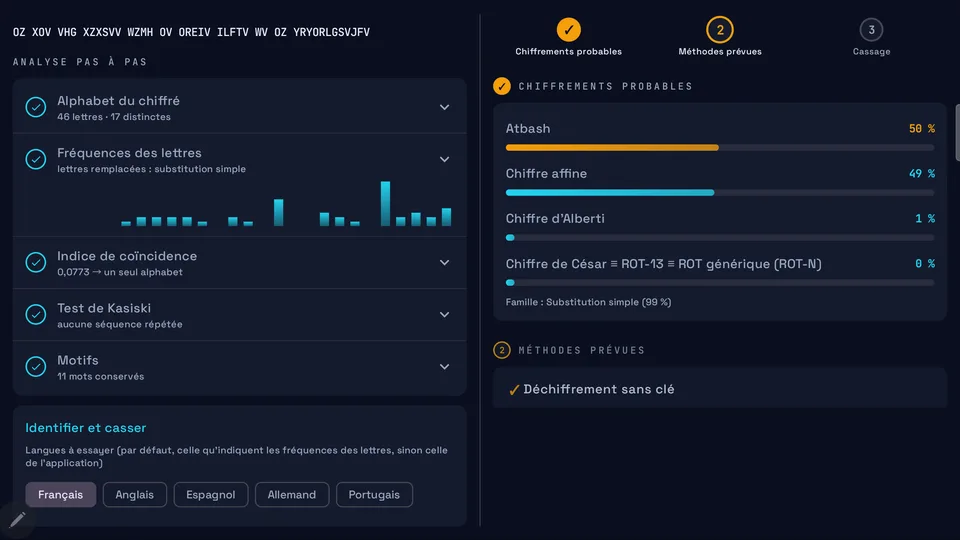Select the Chiffre d'Alberti cipher name
This screenshot has width=960, height=540.
coord(555,219)
